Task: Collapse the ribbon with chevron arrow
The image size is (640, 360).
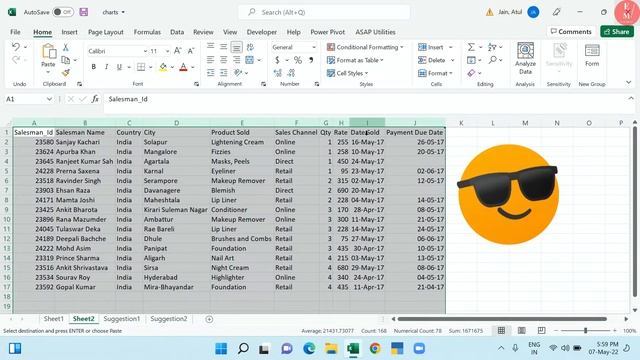Action: [629, 82]
